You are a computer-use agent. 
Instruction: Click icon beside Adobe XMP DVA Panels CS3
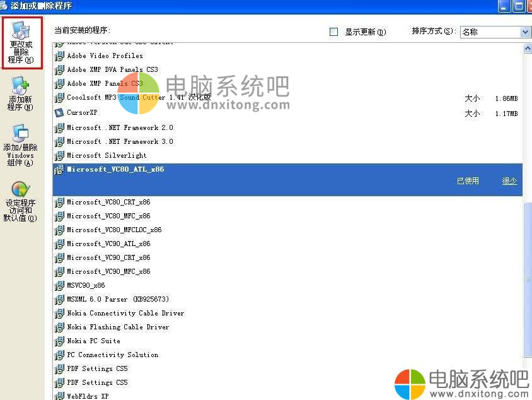pyautogui.click(x=59, y=70)
